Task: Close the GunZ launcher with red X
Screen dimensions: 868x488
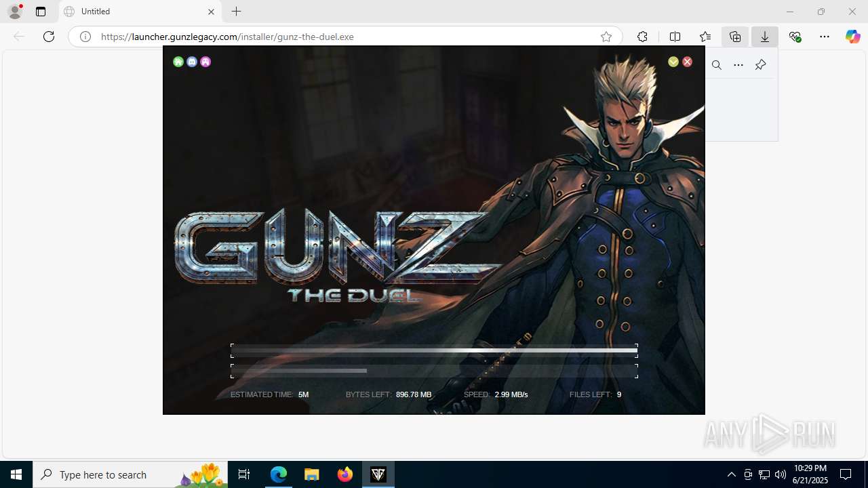Action: (687, 62)
